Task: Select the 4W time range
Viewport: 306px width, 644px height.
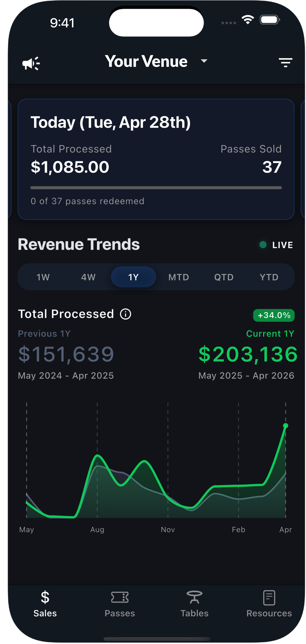Action: pos(88,277)
